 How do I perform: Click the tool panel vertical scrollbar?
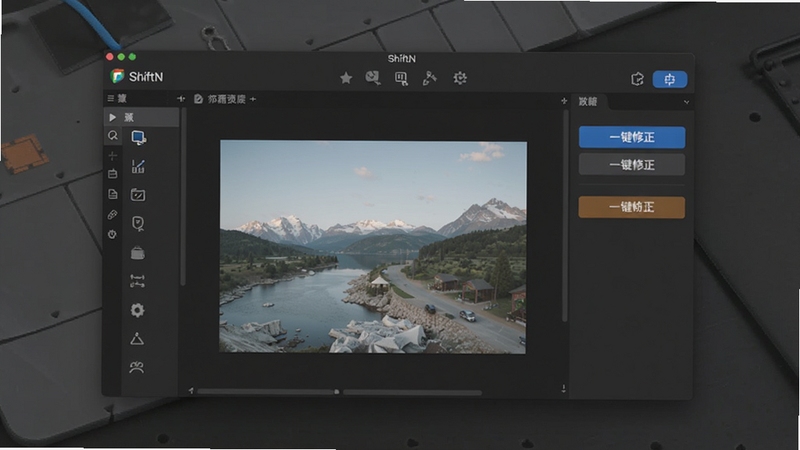click(x=183, y=196)
